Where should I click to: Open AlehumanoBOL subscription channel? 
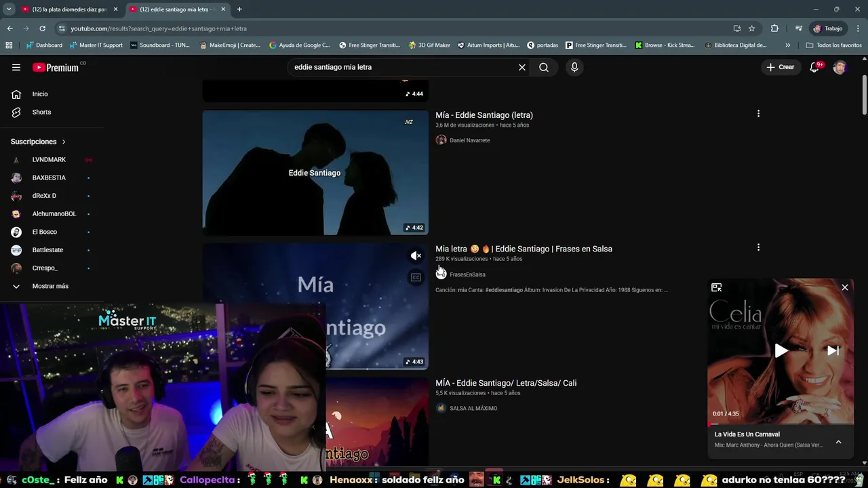click(x=54, y=213)
